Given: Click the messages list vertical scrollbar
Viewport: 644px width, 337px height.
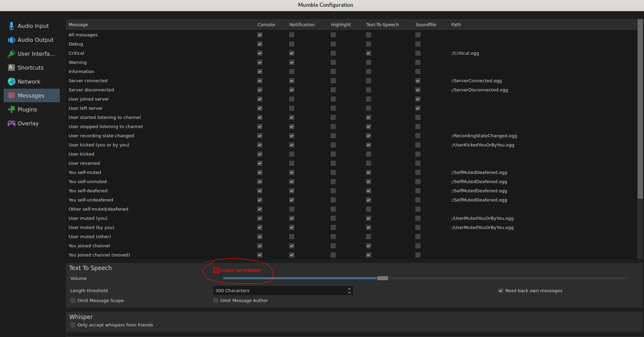Looking at the screenshot, I should point(640,109).
